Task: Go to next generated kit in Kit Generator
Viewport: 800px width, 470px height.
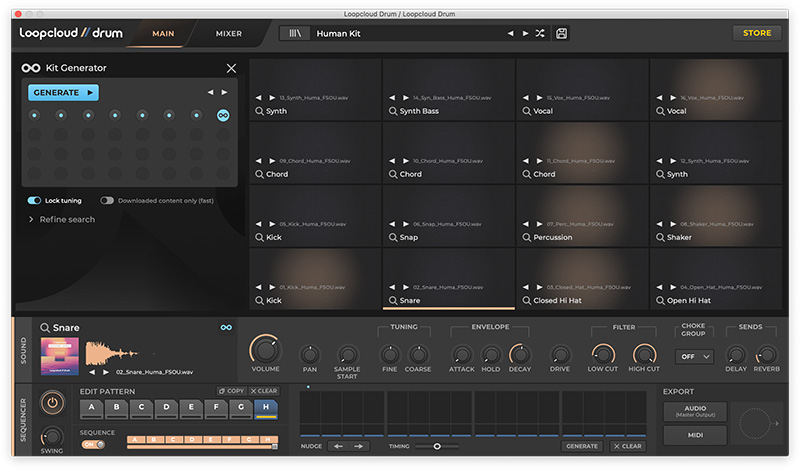Action: [224, 92]
